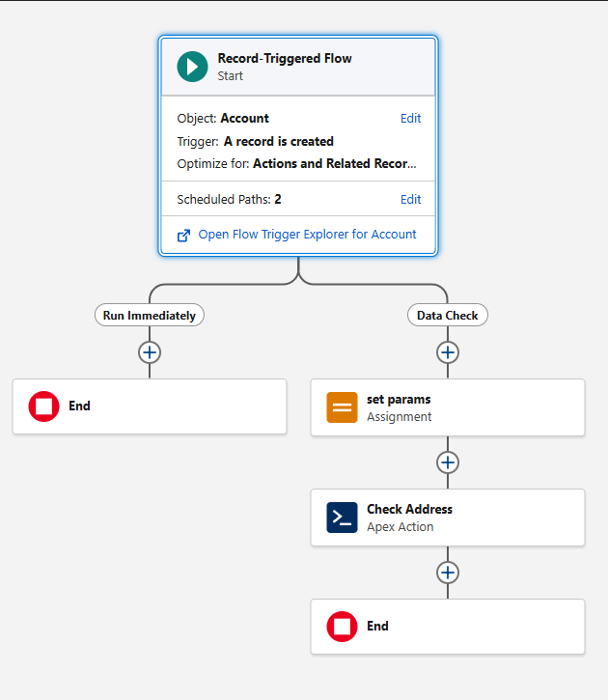The width and height of the screenshot is (608, 700).
Task: Add element between Check Address and End
Action: [447, 573]
